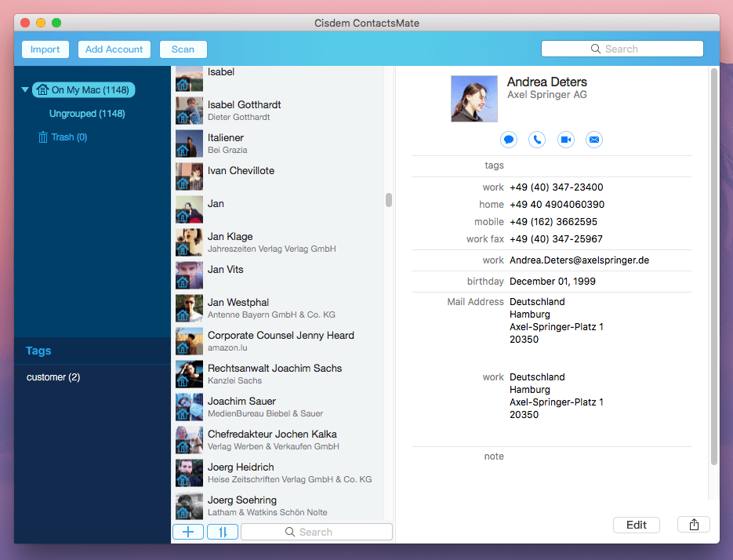Image resolution: width=733 pixels, height=560 pixels.
Task: Select the customer tag
Action: 53,377
